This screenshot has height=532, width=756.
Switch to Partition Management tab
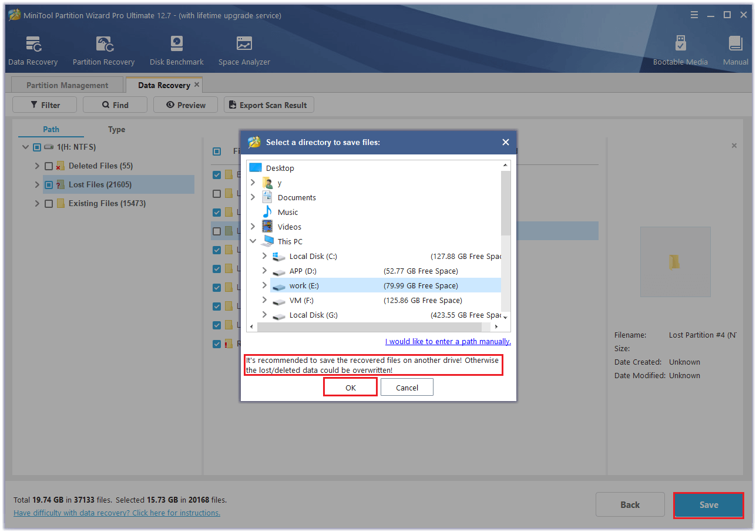67,85
